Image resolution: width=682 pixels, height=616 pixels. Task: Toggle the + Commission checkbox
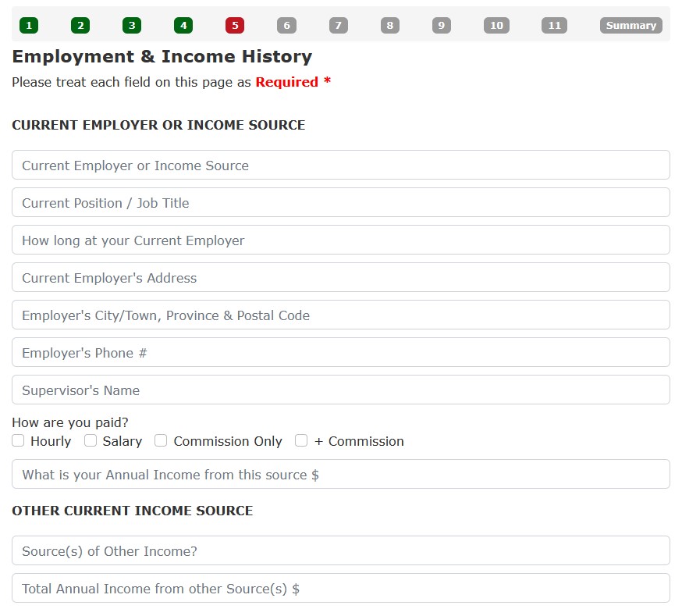(x=301, y=441)
